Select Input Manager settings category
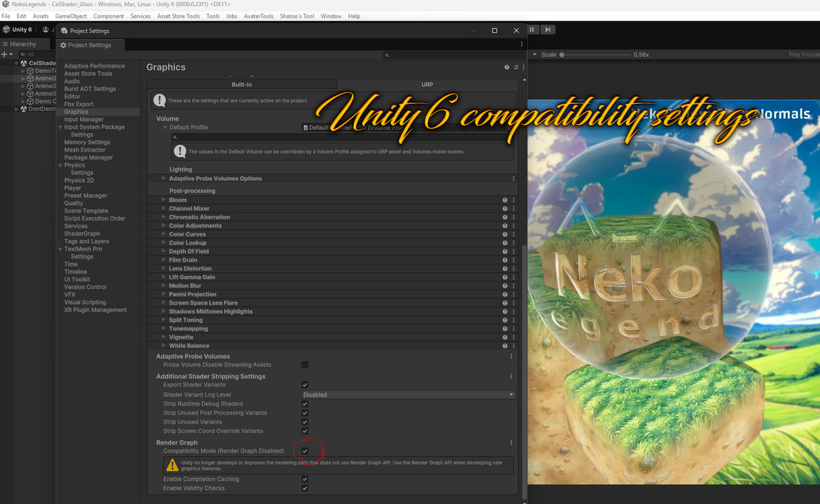Viewport: 820px width, 504px height. pyautogui.click(x=84, y=120)
